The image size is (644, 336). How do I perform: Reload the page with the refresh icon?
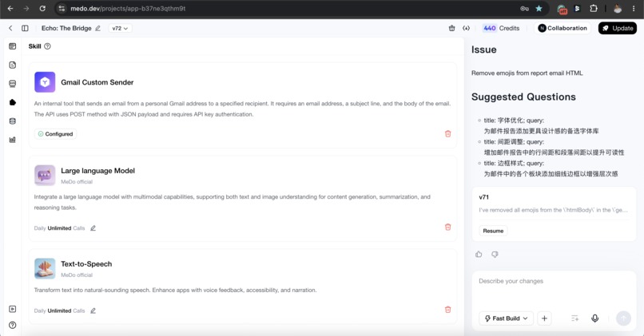point(42,8)
